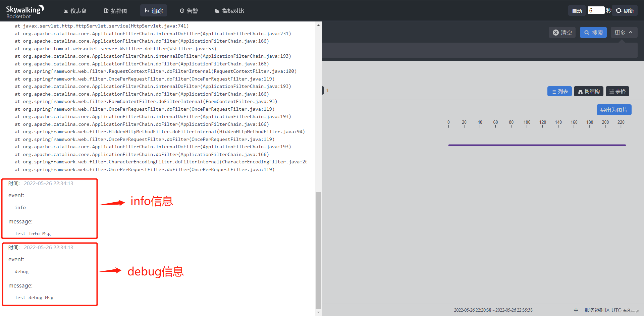Click the Test-Info-Msg message text

pos(33,234)
